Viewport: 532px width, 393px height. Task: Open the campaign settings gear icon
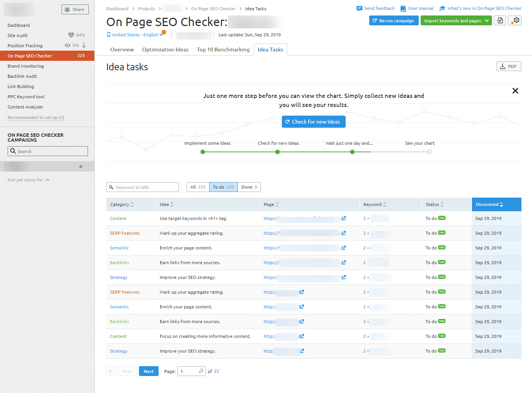515,20
